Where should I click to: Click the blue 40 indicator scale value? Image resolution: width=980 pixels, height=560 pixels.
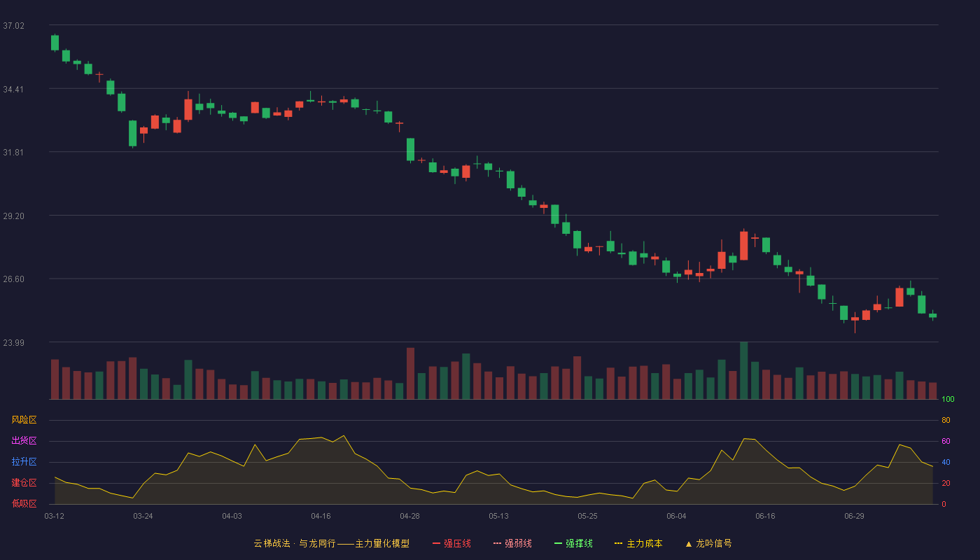[946, 462]
